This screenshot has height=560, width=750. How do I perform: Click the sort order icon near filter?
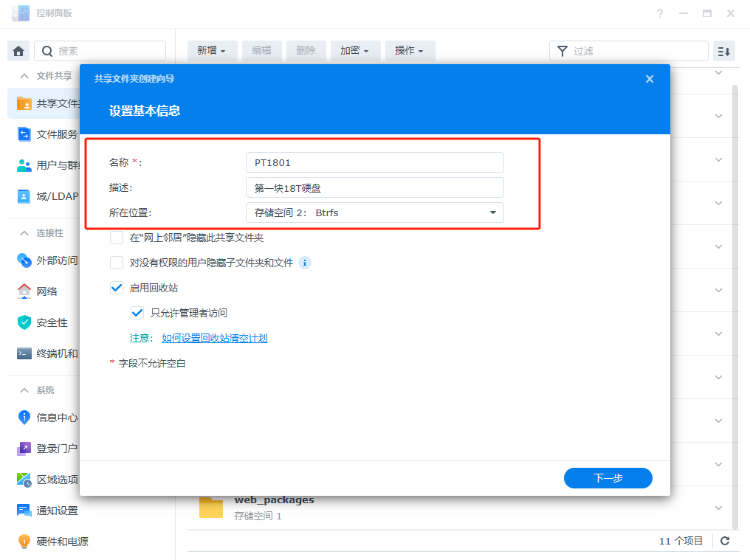coord(724,51)
